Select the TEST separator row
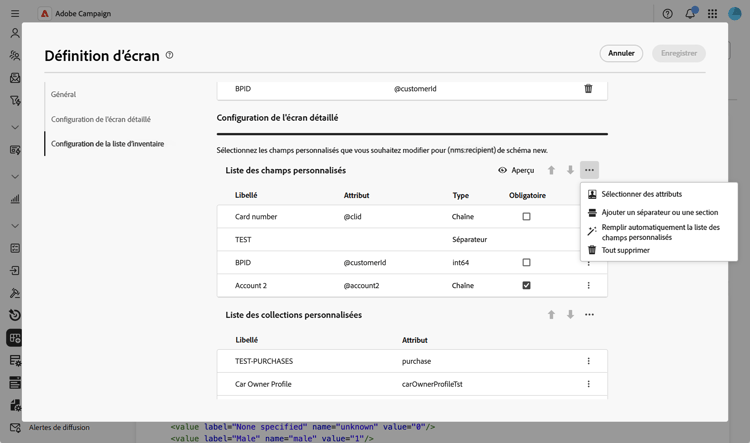 tap(412, 239)
